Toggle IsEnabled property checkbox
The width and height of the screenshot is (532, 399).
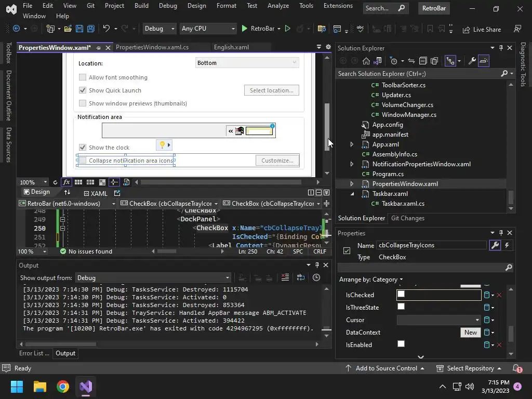pos(401,344)
